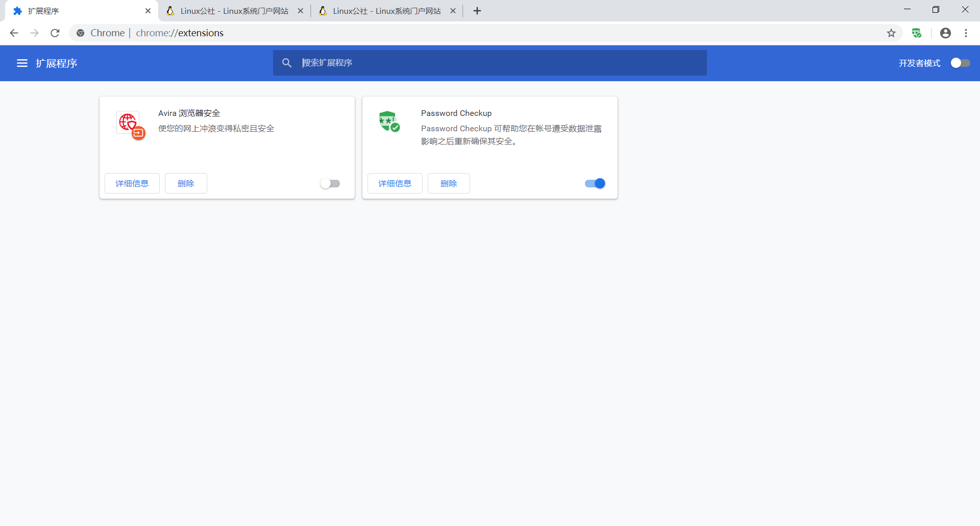Image resolution: width=980 pixels, height=526 pixels.
Task: Click 删除 to remove Password Checkup
Action: coord(449,183)
